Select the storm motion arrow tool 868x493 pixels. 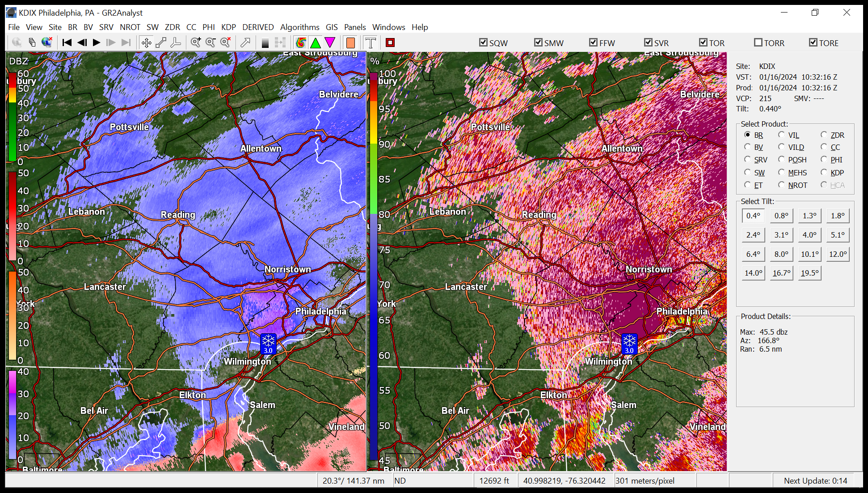[x=245, y=42]
